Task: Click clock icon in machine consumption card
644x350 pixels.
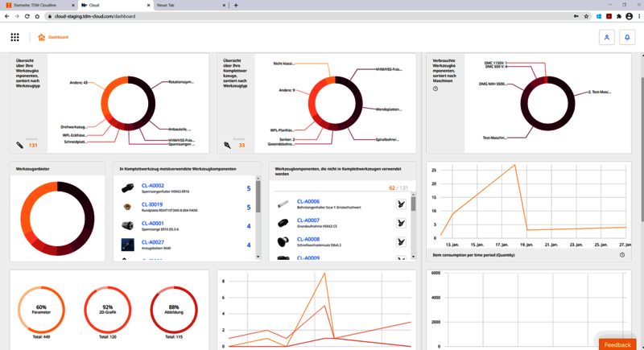Action: click(x=436, y=89)
